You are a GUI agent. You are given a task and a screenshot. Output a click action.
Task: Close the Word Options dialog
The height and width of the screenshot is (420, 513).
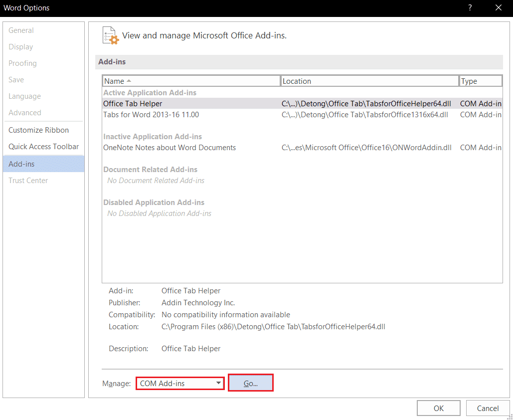click(498, 7)
